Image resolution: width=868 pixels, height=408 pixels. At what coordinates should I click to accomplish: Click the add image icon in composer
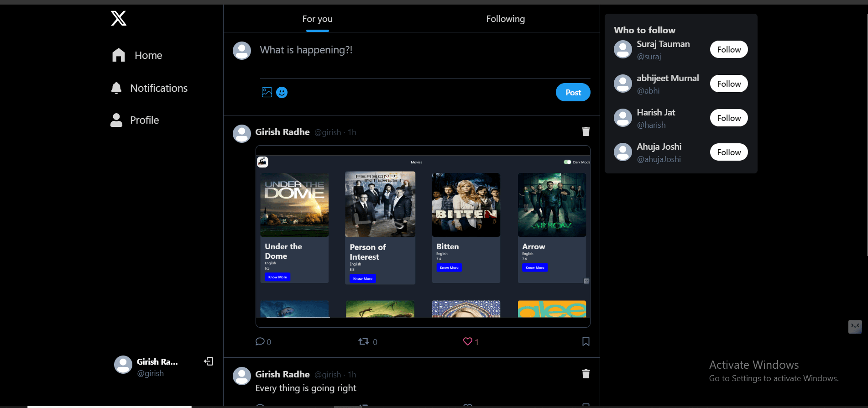point(267,92)
